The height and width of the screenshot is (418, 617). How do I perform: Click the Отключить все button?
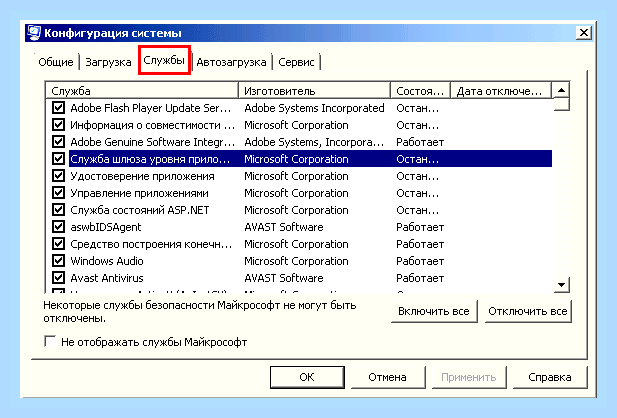tap(528, 311)
